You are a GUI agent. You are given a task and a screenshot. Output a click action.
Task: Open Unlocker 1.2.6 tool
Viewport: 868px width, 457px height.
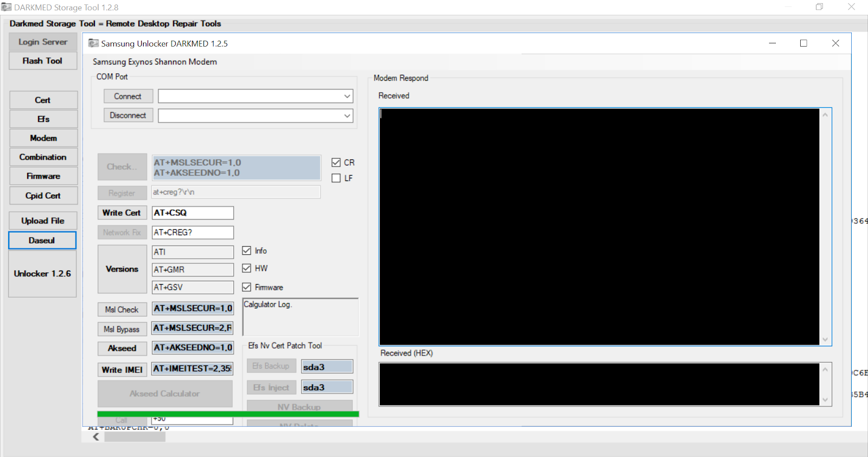42,274
